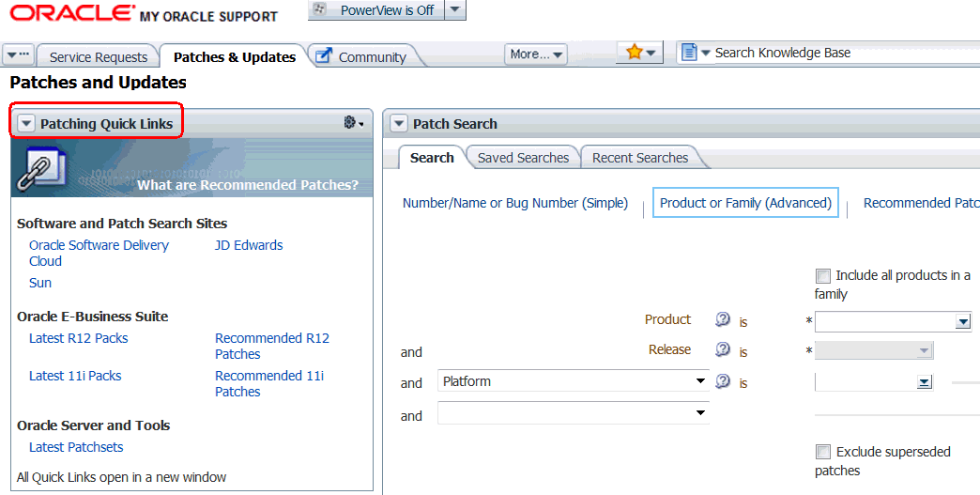
Task: Click the Platform help icon
Action: 723,380
